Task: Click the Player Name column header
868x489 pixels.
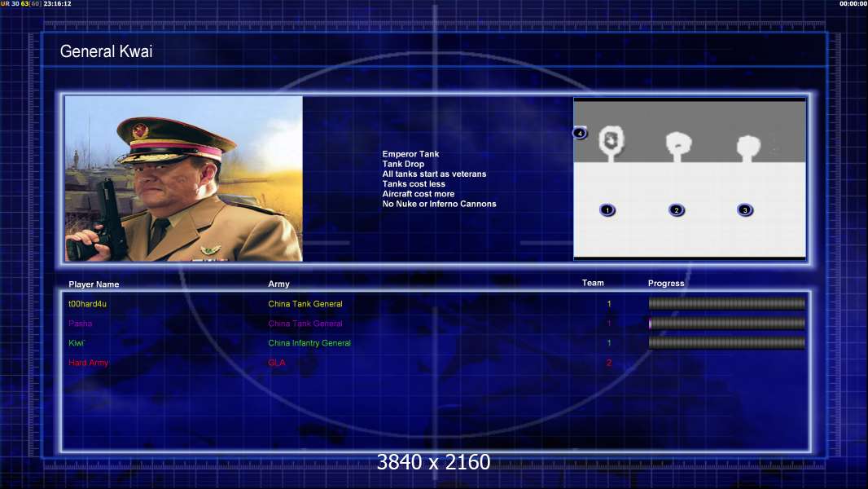Action: pyautogui.click(x=94, y=284)
